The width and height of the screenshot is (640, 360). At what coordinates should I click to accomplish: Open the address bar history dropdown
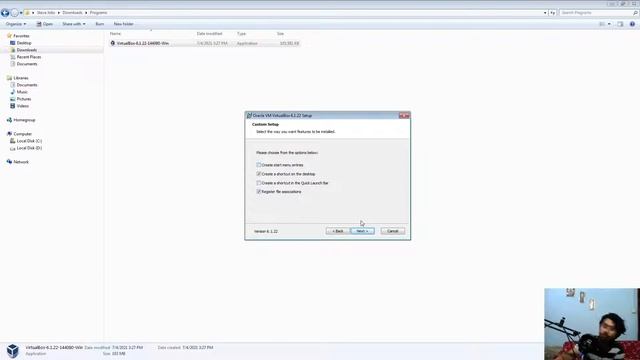545,13
